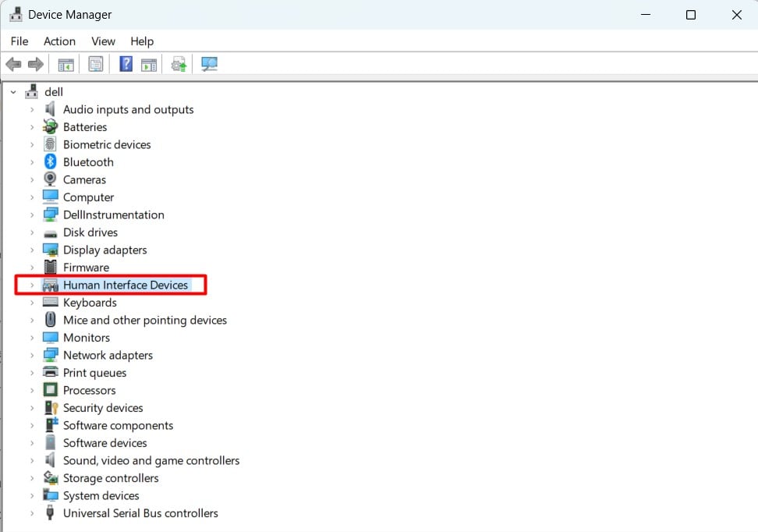Screen dimensions: 758x532
Task: Select the Disk drives label
Action: point(90,232)
